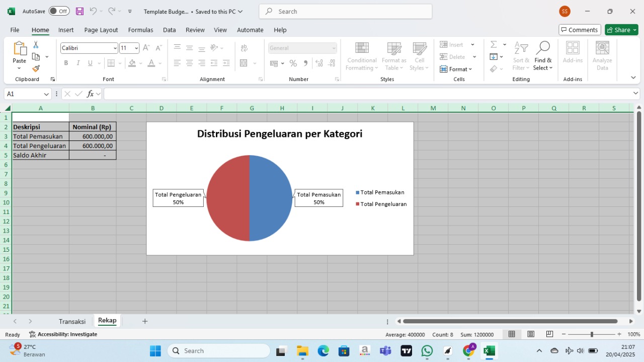
Task: Switch to Page Break Preview view icon
Action: click(549, 334)
